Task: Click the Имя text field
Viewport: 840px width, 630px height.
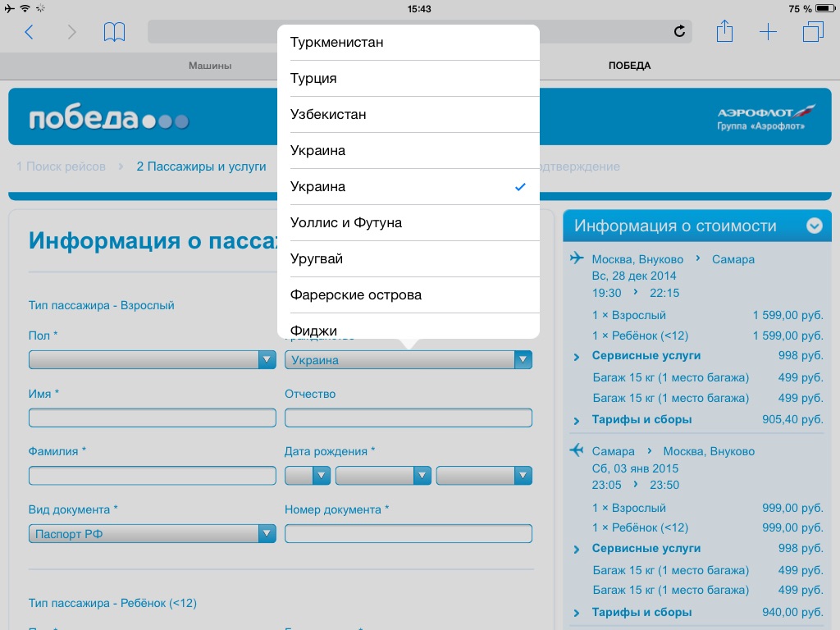Action: point(152,418)
